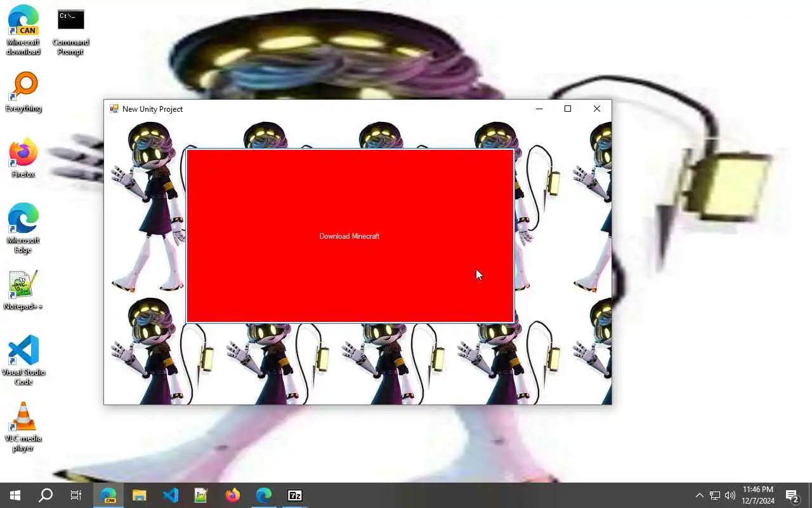Open Task View in the taskbar
This screenshot has height=508, width=812.
pyautogui.click(x=76, y=495)
